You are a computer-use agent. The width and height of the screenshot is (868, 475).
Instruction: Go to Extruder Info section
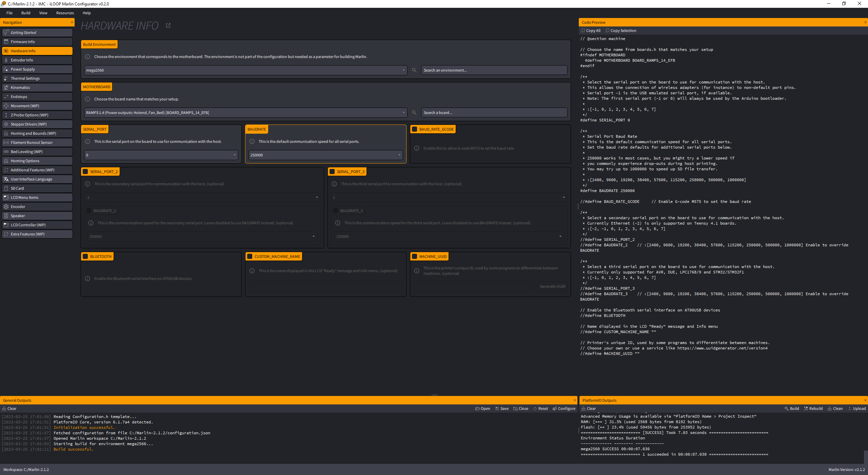click(x=37, y=60)
